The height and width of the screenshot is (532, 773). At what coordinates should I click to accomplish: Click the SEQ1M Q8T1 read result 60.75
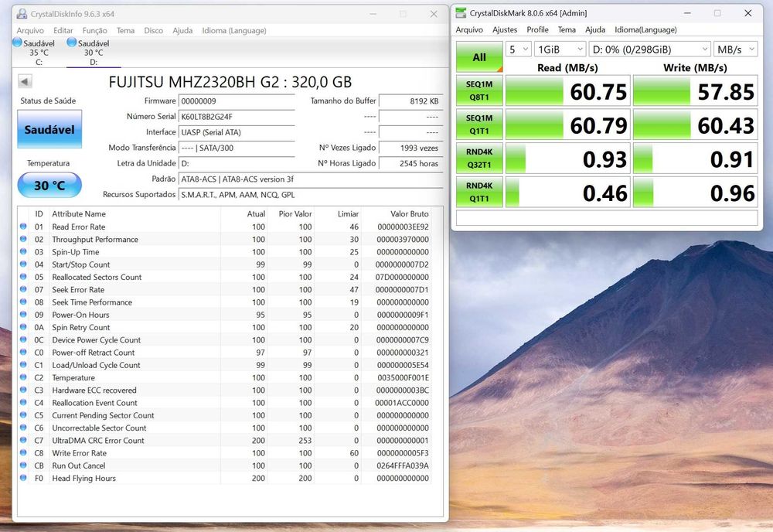568,90
